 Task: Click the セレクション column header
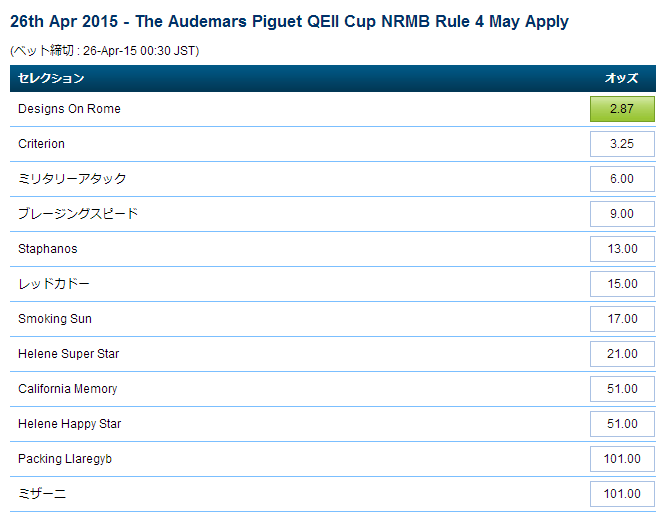click(x=51, y=78)
